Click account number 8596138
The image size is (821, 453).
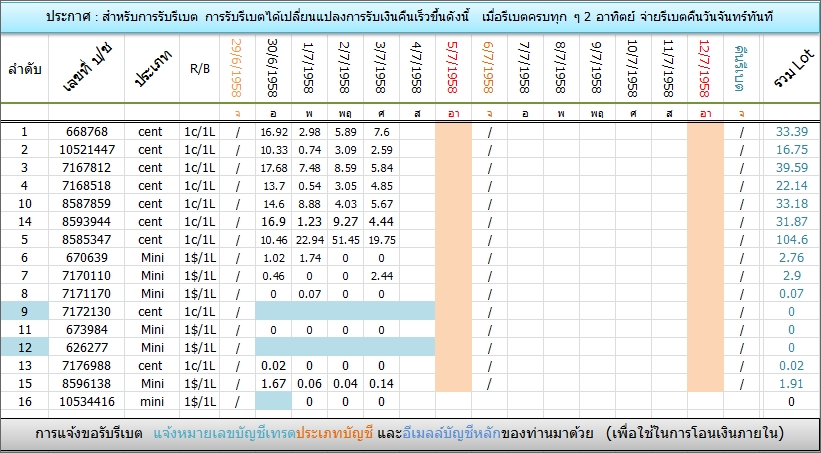click(87, 384)
